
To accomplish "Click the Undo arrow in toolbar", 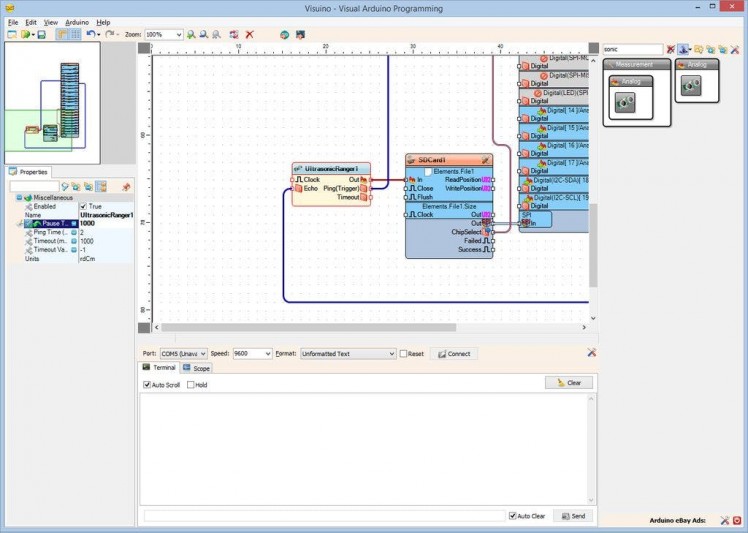I will (91, 34).
